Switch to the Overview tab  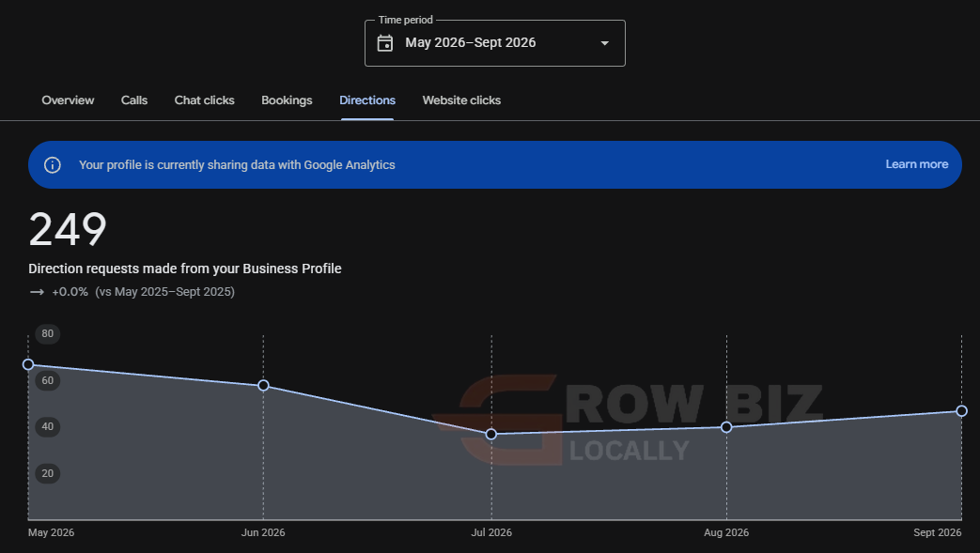68,100
